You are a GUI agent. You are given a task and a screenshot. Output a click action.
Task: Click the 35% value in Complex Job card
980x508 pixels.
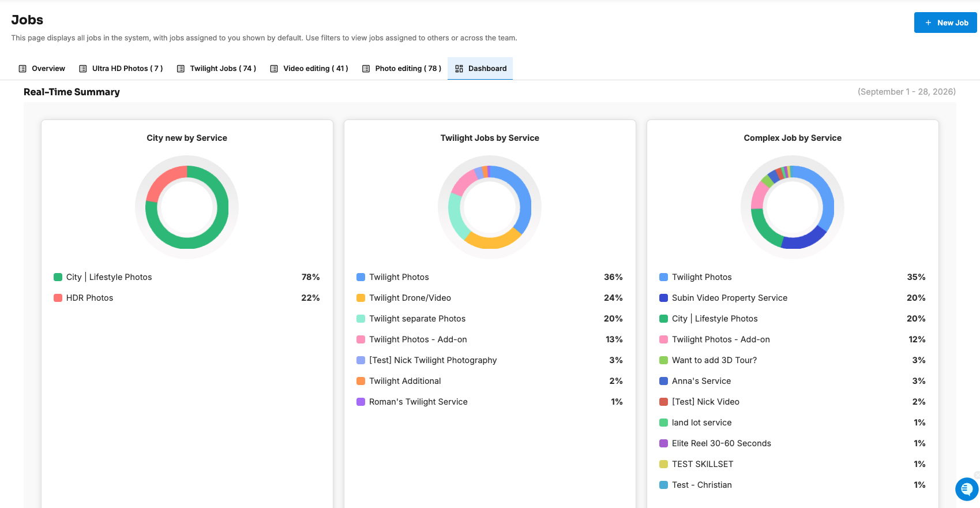point(916,277)
